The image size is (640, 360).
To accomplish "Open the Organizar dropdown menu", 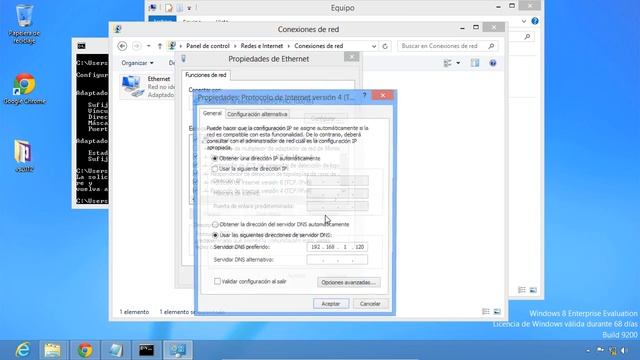I will coord(138,63).
